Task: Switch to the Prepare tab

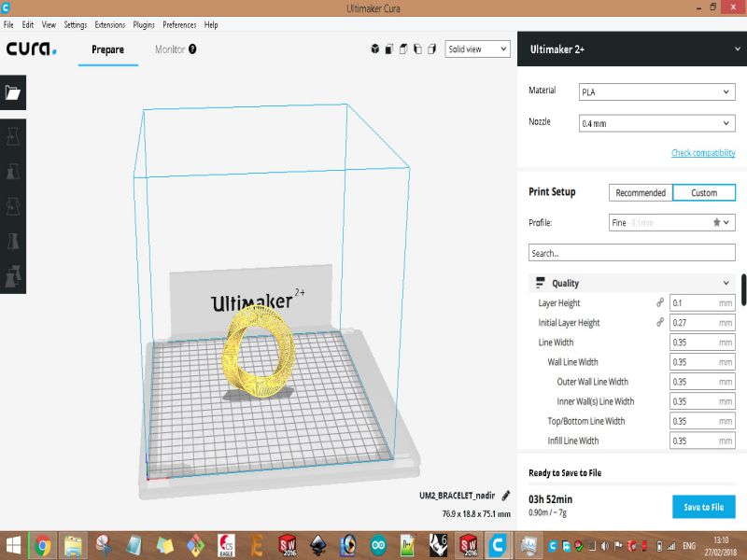Action: pos(108,49)
